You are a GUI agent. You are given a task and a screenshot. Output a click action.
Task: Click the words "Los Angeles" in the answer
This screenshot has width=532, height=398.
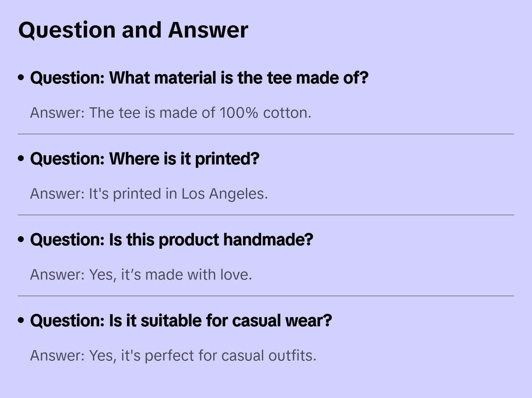224,194
